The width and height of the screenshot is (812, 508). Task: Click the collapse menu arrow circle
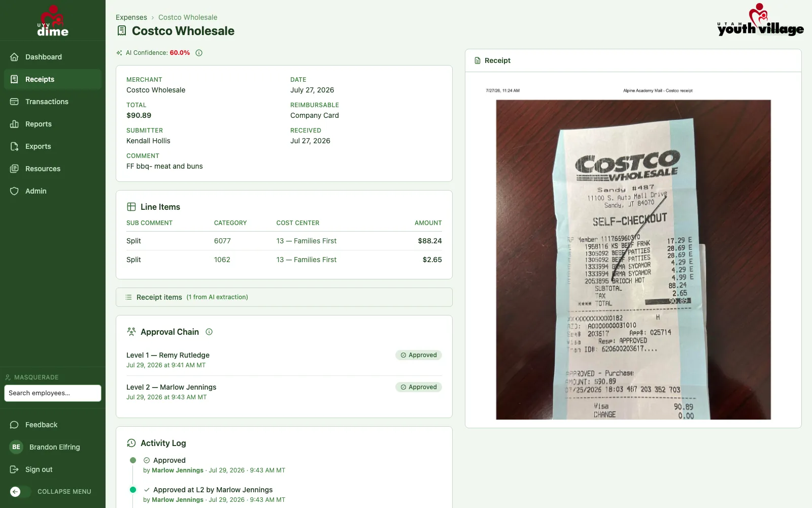pyautogui.click(x=15, y=492)
